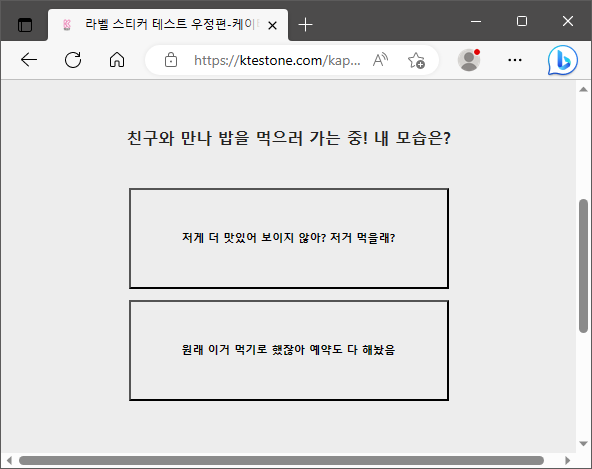
Task: Click the horizontal scrollbar left arrow
Action: [9, 460]
